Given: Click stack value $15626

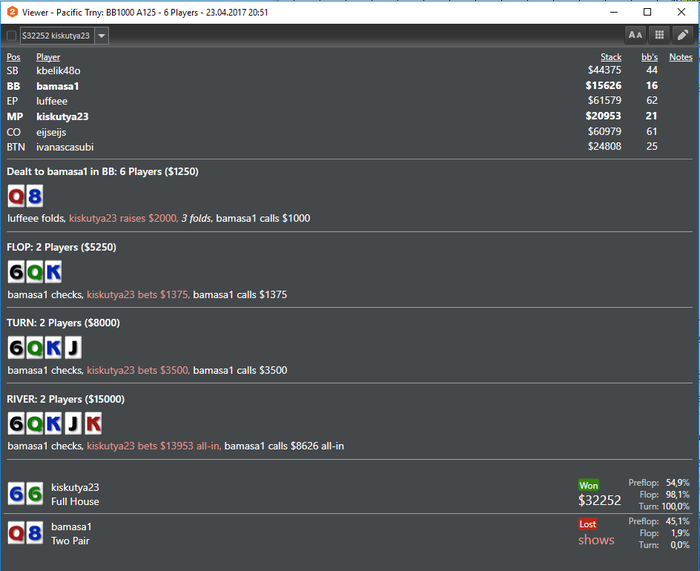Looking at the screenshot, I should [604, 86].
